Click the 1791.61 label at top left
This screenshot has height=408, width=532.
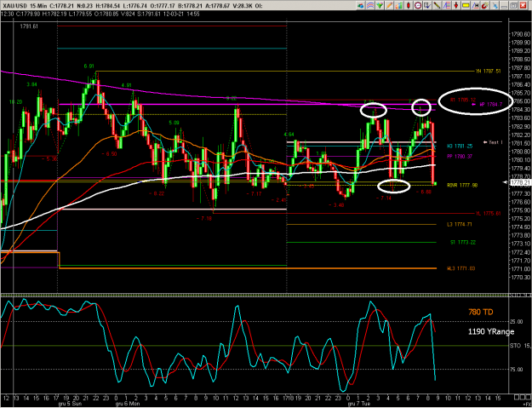29,26
